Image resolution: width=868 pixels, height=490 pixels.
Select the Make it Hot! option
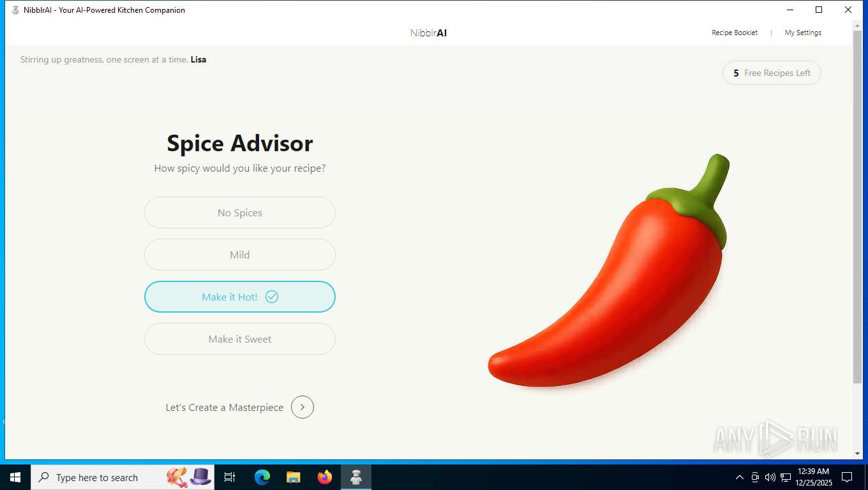pyautogui.click(x=240, y=297)
